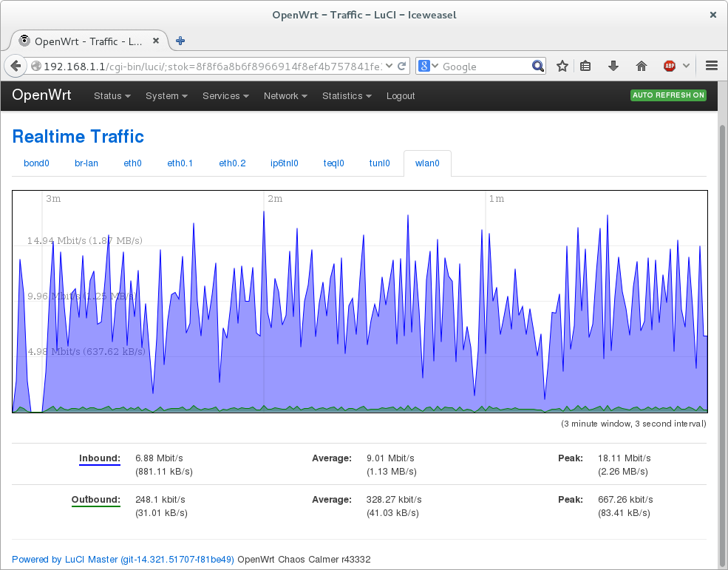Click the Realtime Traffic heading

point(78,137)
